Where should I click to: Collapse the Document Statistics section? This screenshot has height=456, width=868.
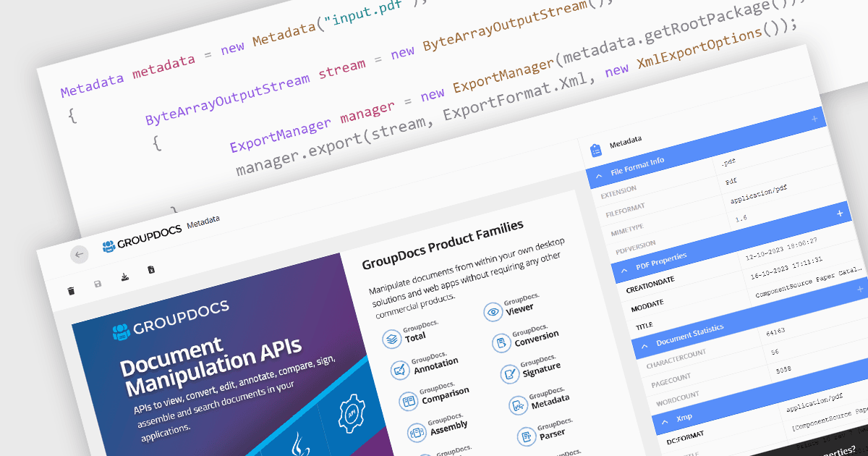tap(644, 346)
